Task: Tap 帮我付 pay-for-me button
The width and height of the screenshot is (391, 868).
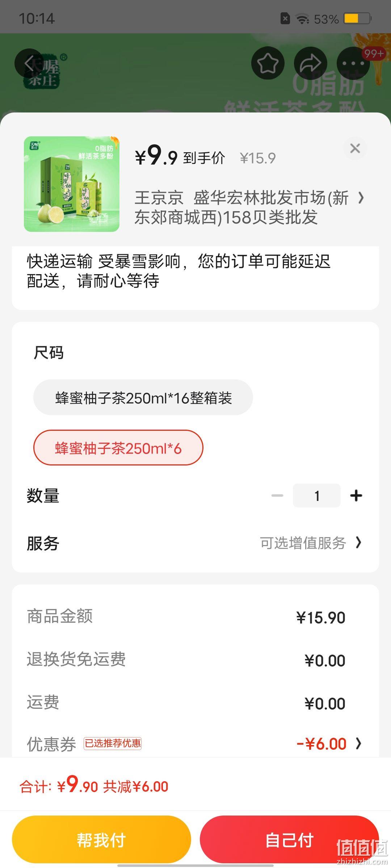Action: click(x=101, y=840)
